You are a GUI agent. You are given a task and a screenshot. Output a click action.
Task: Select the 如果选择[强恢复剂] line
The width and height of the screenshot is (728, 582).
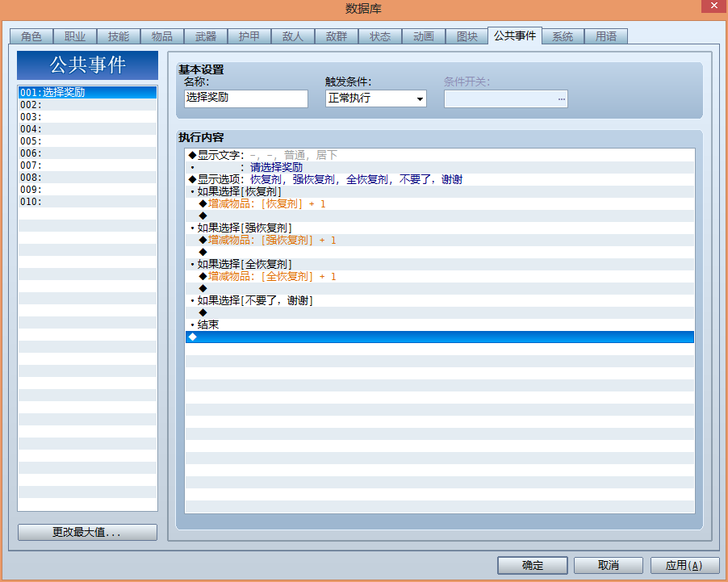tap(440, 228)
